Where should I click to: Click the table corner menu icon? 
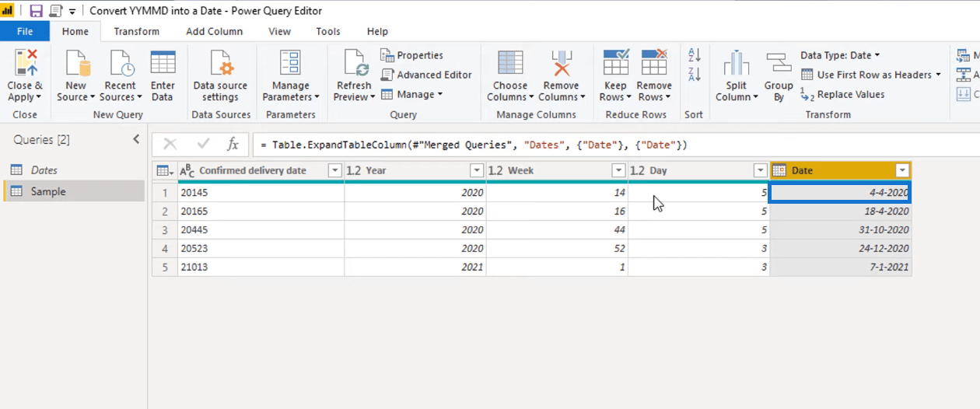click(x=165, y=170)
